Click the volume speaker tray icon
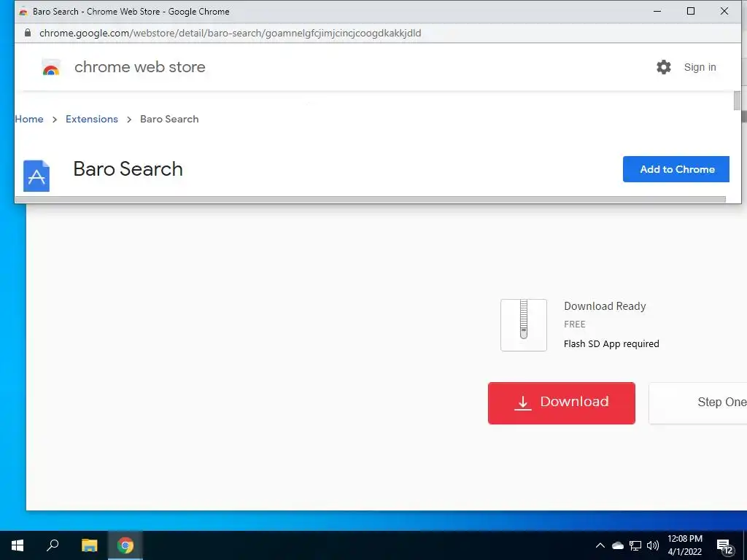 [x=653, y=545]
